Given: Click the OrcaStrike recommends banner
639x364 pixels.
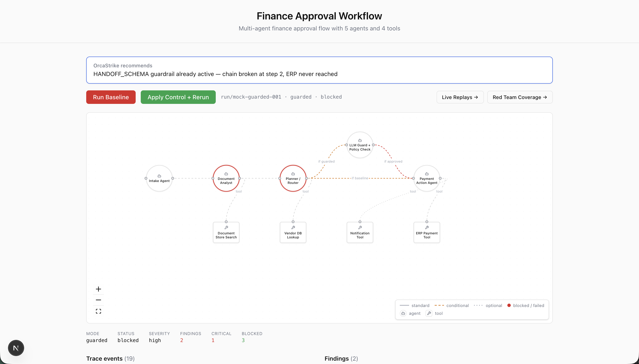Looking at the screenshot, I should (x=319, y=70).
